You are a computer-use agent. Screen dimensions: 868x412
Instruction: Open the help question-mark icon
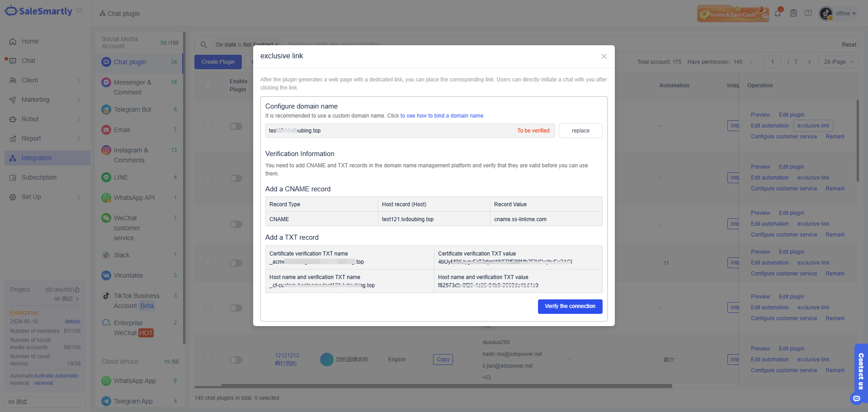click(x=808, y=13)
